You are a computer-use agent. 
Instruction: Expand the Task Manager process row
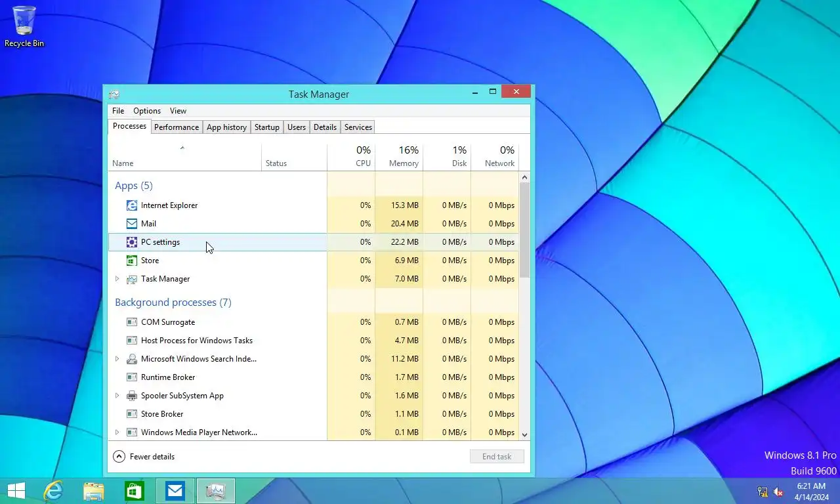[x=117, y=279]
